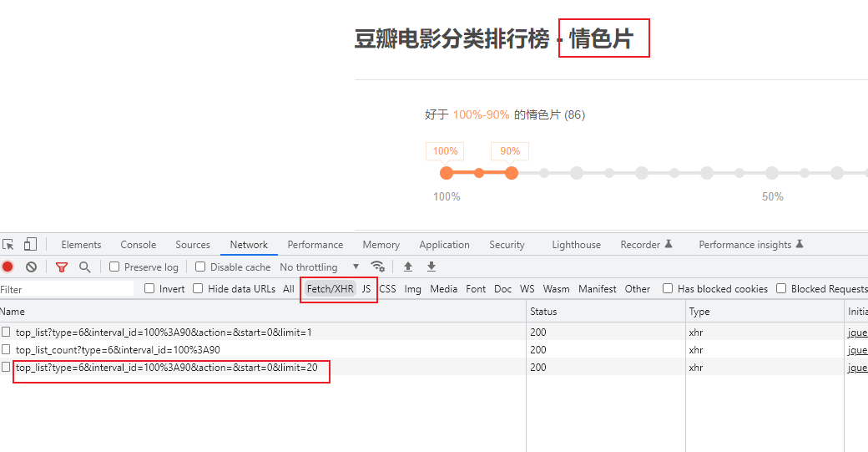The image size is (868, 452).
Task: Open the Sources tab
Action: (x=193, y=244)
